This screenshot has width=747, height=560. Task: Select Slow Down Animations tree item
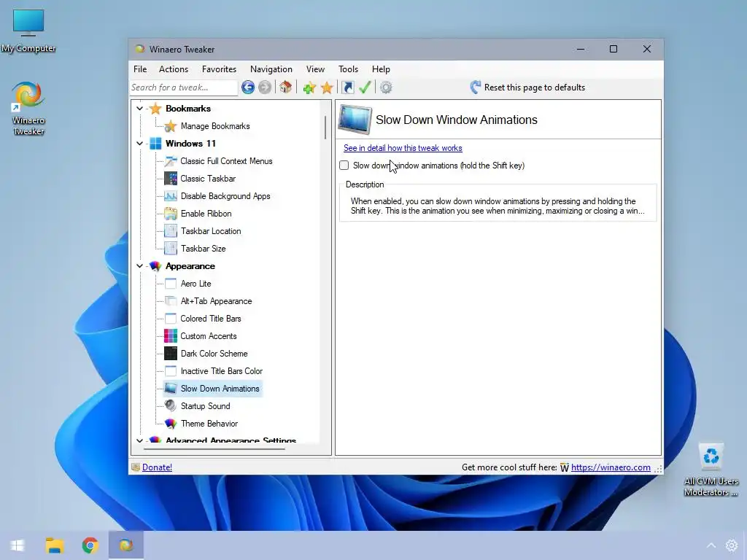(220, 389)
